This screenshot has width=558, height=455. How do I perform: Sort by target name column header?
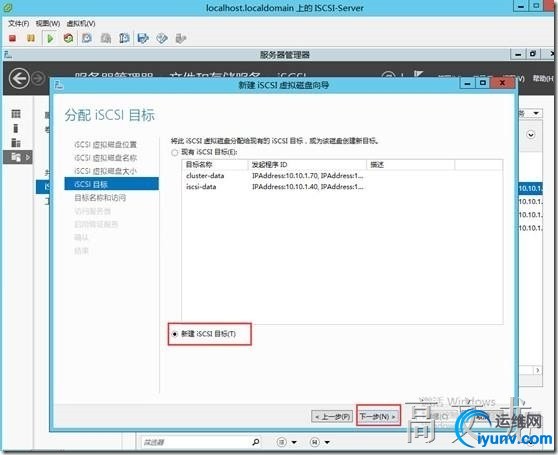click(215, 165)
